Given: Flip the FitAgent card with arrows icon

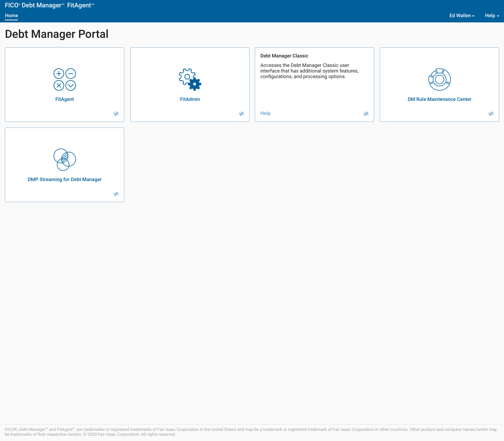Looking at the screenshot, I should (x=116, y=114).
